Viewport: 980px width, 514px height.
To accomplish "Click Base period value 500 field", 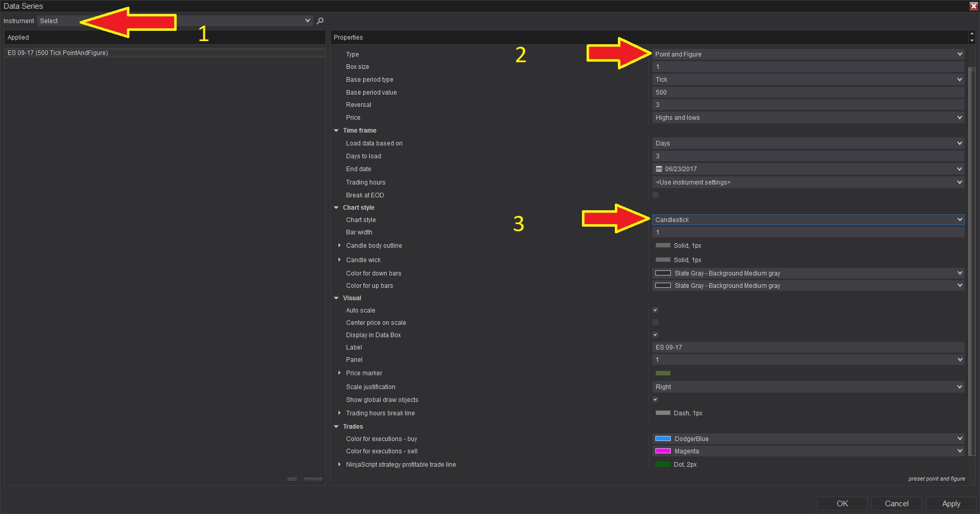I will point(808,93).
